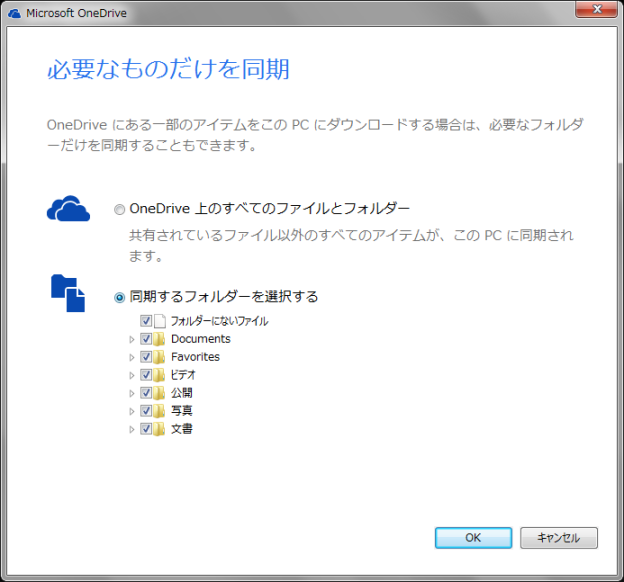Expand the 文書 folder tree
Viewport: 624px width, 582px height.
tap(132, 430)
